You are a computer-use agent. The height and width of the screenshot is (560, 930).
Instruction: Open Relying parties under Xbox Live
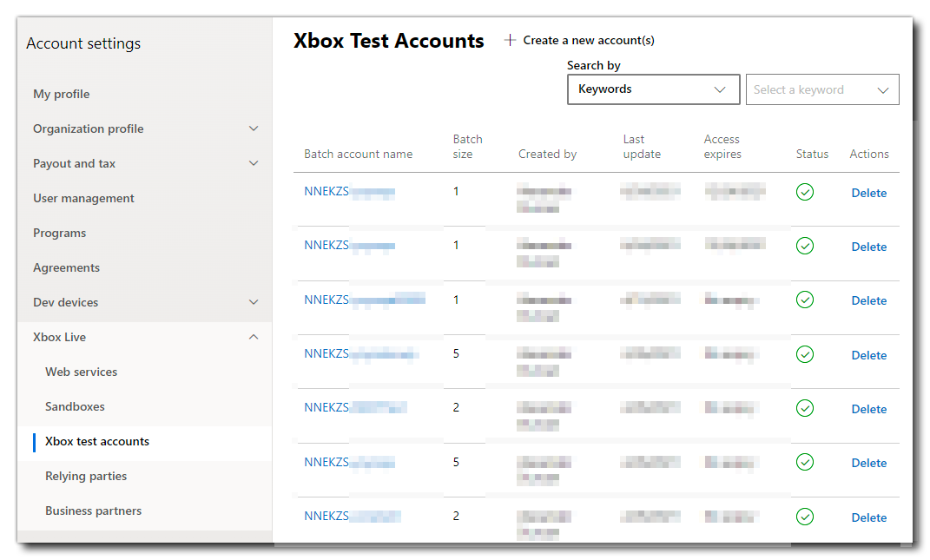point(86,476)
